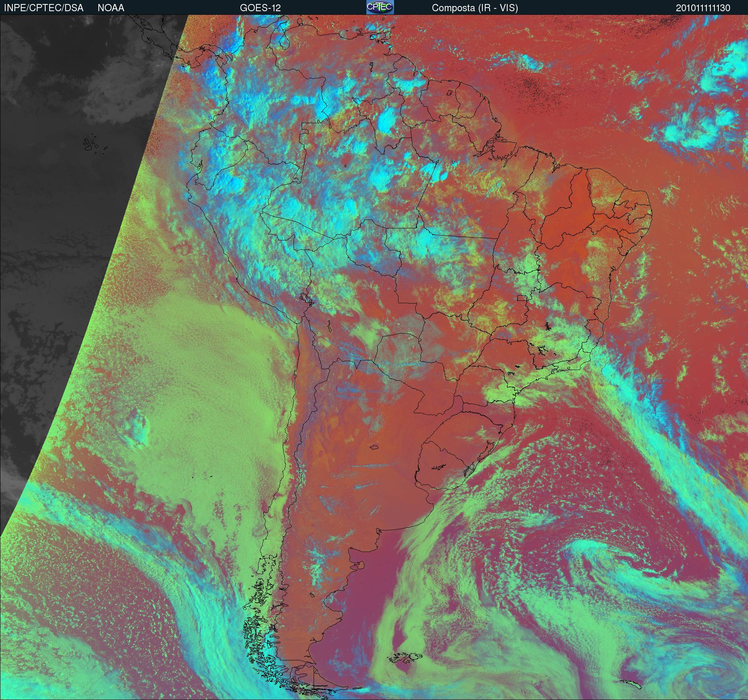Click the 201011111130 timestamp
Viewport: 748px width, 700px height.
click(703, 8)
